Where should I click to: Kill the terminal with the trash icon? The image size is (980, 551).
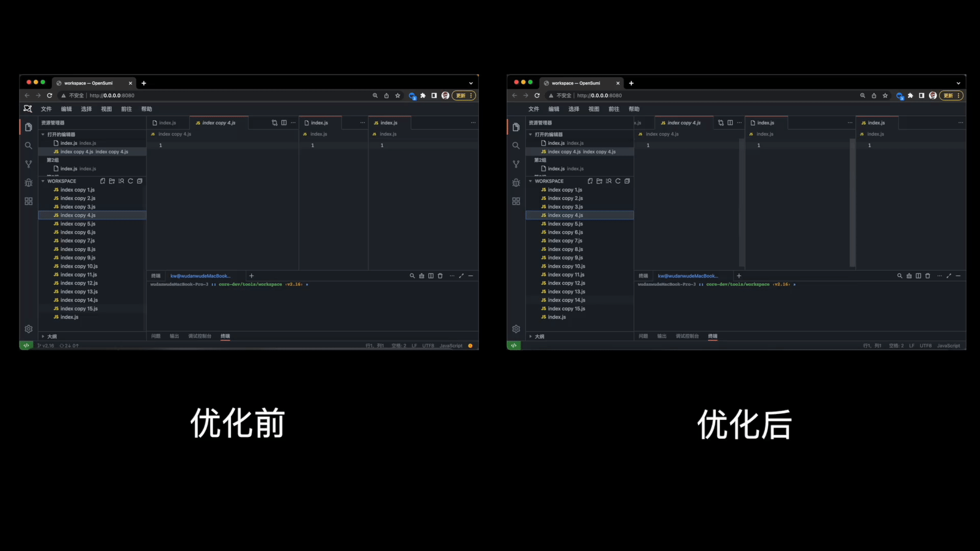[440, 275]
